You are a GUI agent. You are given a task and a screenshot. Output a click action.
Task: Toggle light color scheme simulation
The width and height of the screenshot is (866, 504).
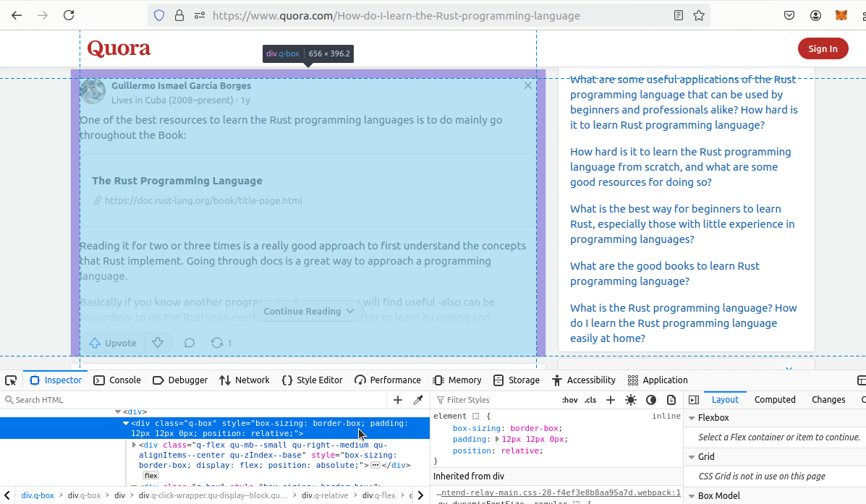(631, 400)
